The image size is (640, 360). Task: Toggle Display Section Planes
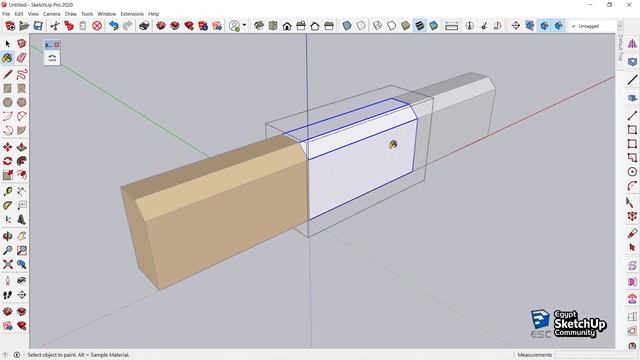530,26
